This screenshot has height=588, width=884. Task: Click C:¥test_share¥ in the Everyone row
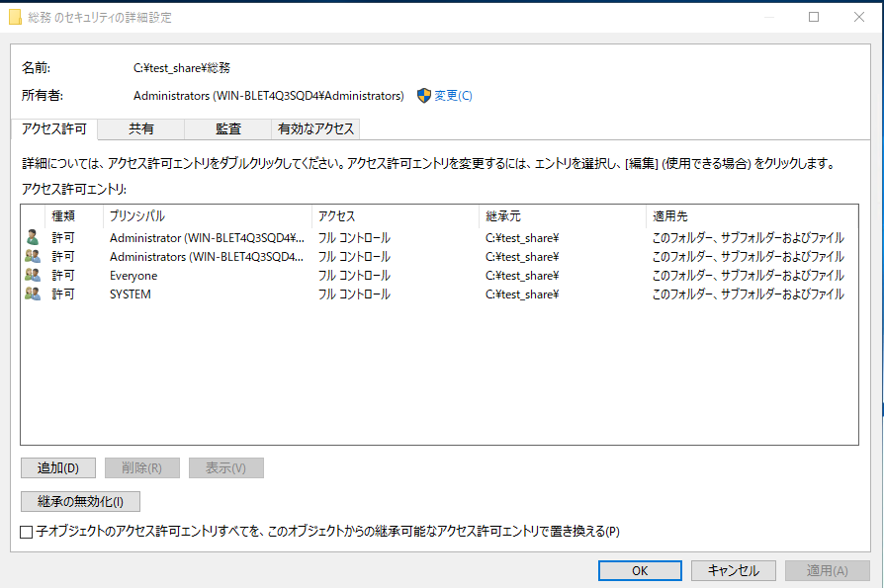tap(522, 276)
